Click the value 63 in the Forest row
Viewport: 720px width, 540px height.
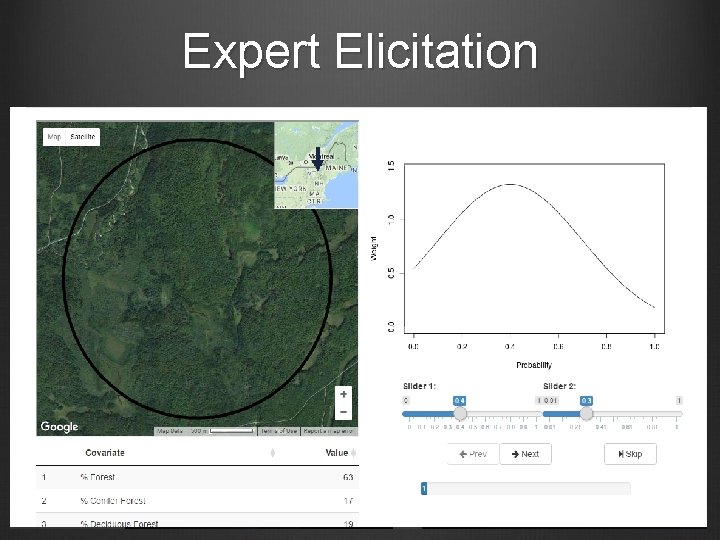[x=348, y=477]
